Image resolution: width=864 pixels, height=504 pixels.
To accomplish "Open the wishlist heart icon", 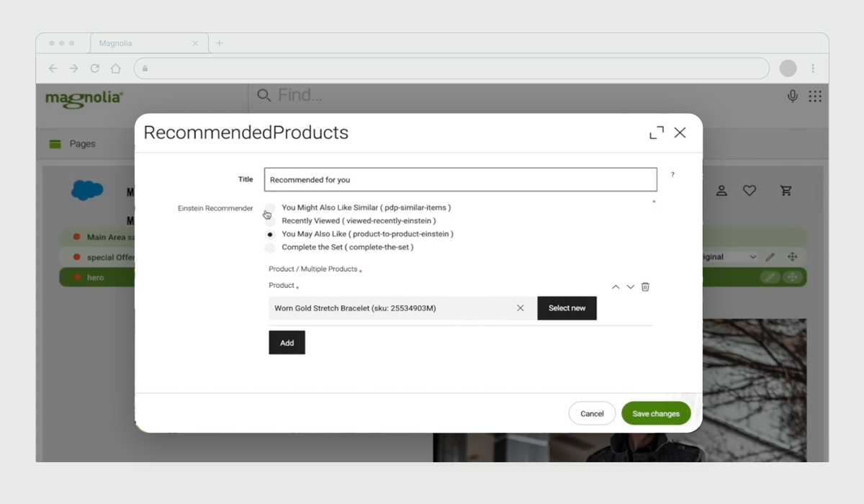I will pos(750,190).
